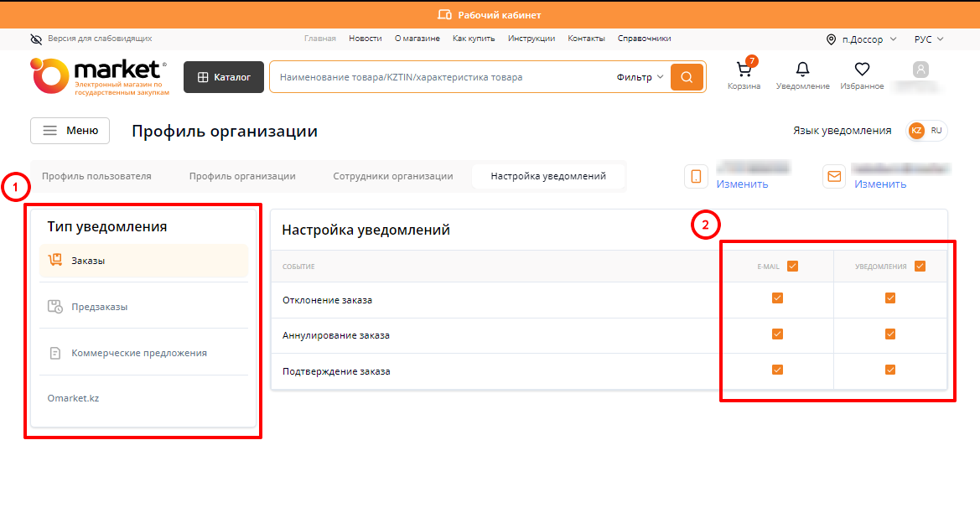980x523 pixels.
Task: Uncheck Уведомления for Аннулирование заказа
Action: click(890, 334)
